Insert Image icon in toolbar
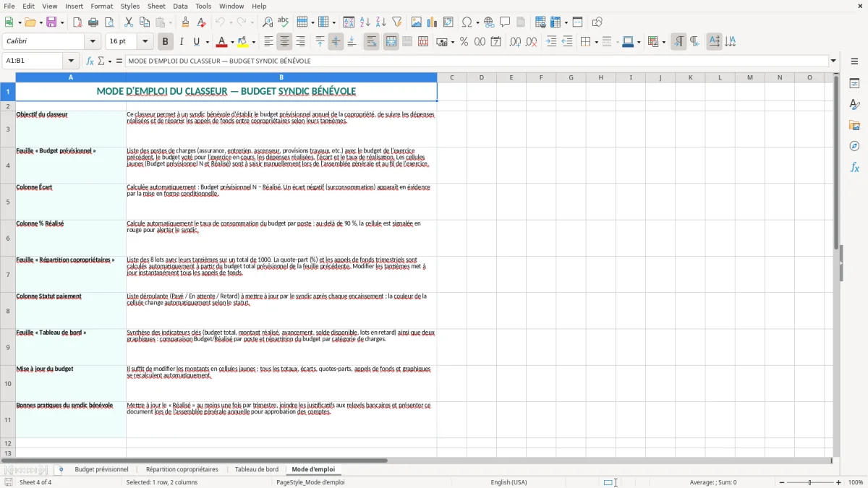This screenshot has height=488, width=868. (x=417, y=22)
